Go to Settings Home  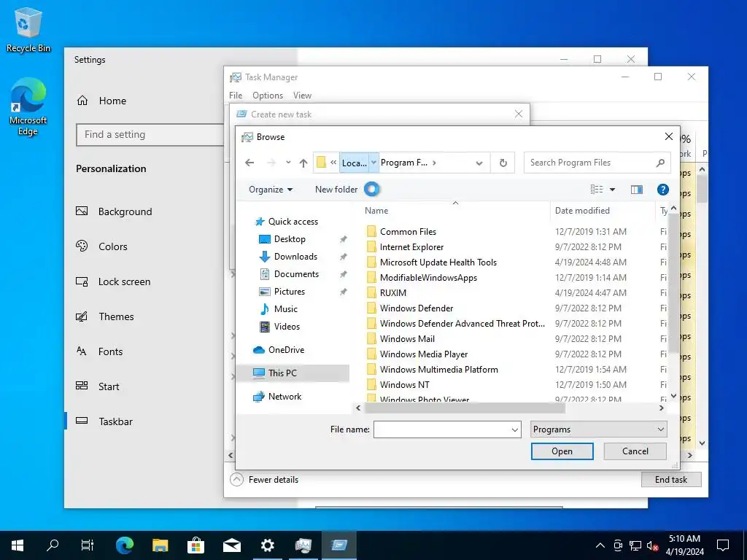point(112,101)
